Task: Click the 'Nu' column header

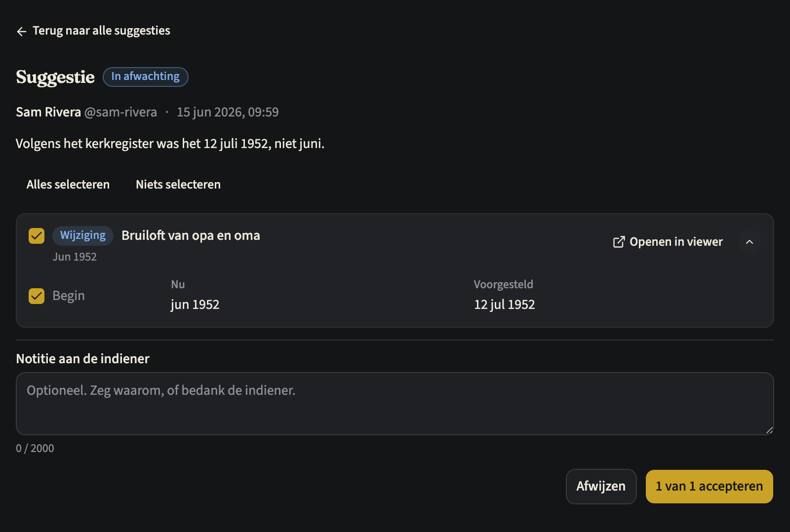Action: tap(178, 285)
